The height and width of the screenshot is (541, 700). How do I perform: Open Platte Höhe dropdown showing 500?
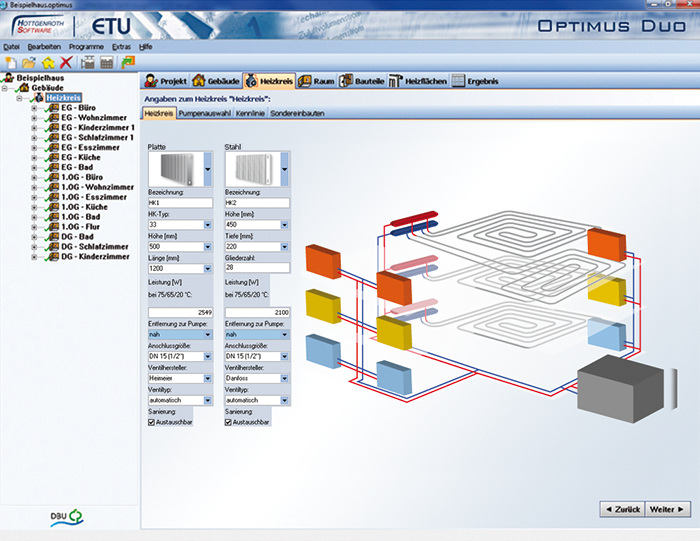tap(208, 247)
